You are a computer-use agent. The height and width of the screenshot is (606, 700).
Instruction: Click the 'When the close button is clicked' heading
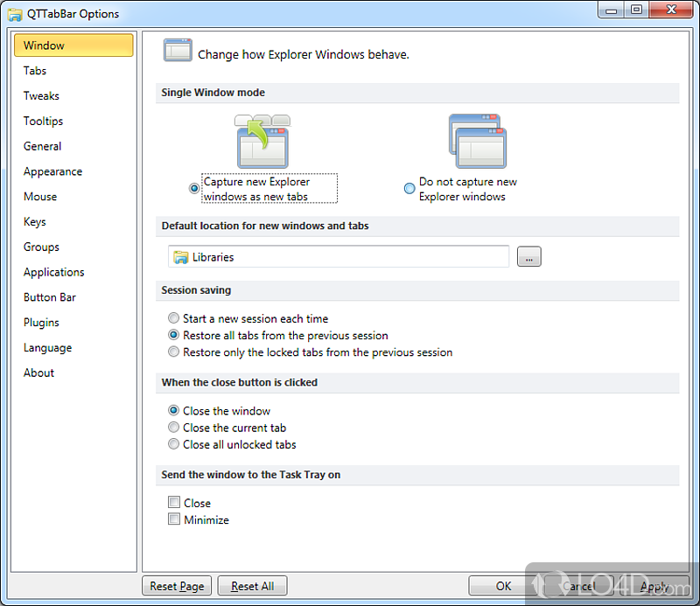(x=239, y=382)
